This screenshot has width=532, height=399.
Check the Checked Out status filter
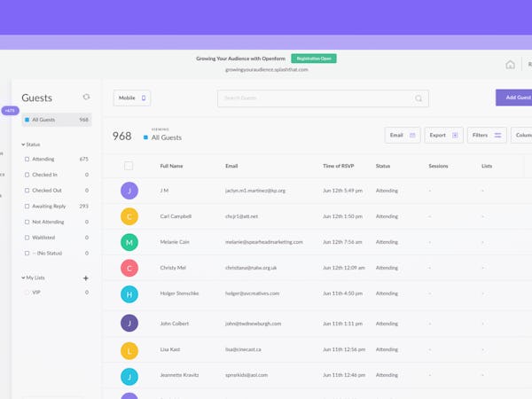(27, 191)
